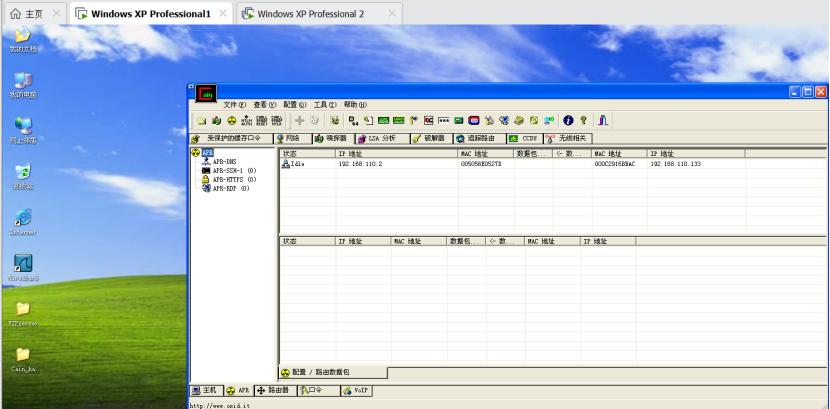
Task: Click the second green Cisco VPN decoder icon
Action: coord(399,121)
